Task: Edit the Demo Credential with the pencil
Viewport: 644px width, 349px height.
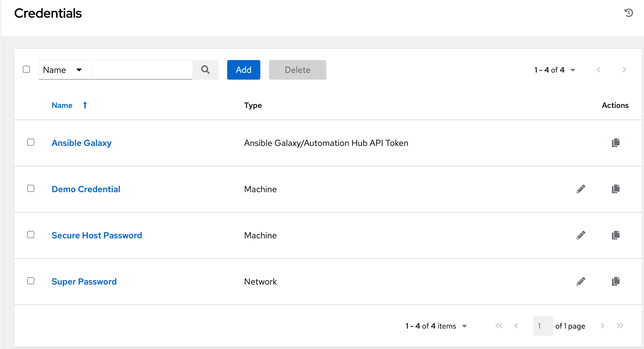Action: (x=581, y=189)
